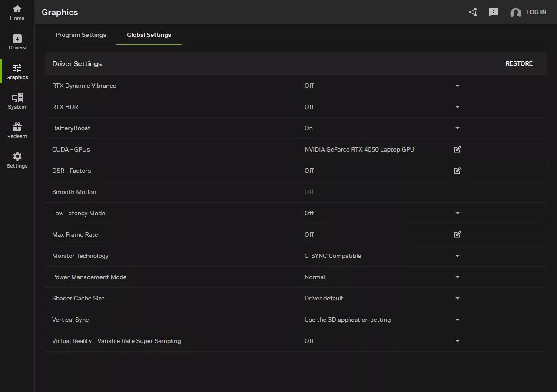
Task: Open the System sidebar icon
Action: (x=17, y=101)
